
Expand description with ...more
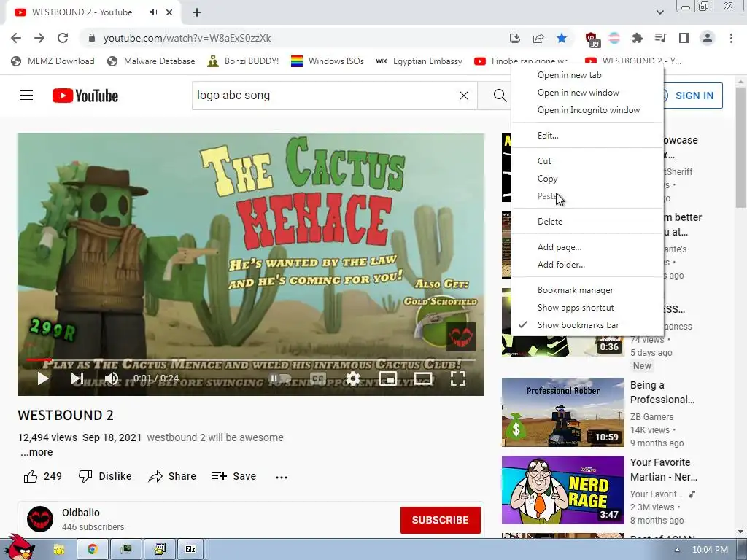pos(36,452)
